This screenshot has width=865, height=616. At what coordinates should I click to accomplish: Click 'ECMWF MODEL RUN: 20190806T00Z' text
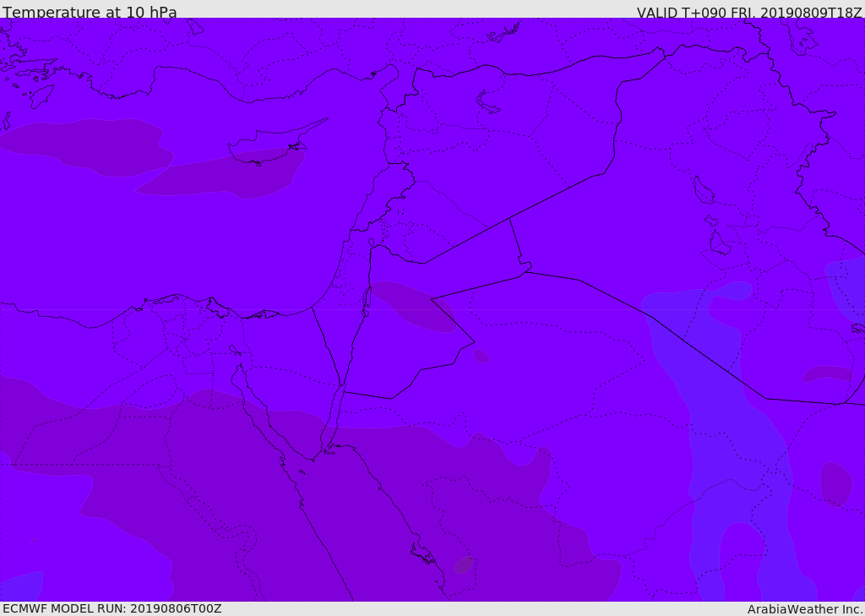point(112,608)
